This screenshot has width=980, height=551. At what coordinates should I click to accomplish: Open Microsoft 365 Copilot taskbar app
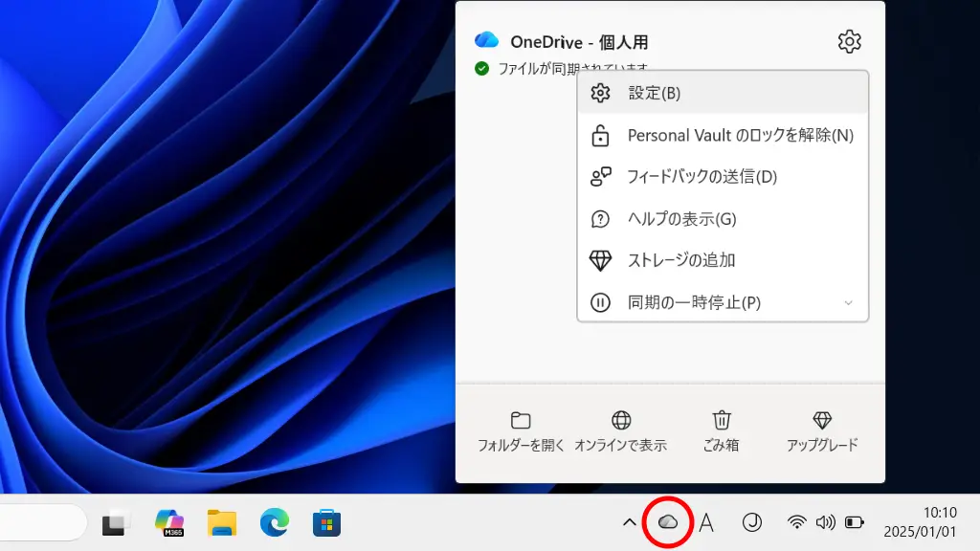(169, 522)
